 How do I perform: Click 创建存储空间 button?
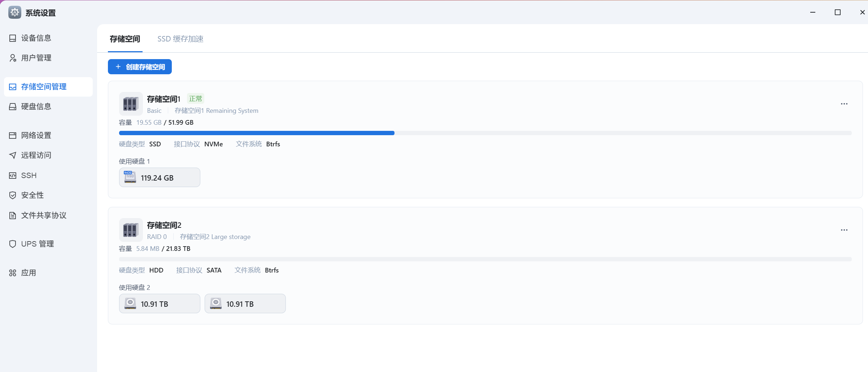(140, 67)
